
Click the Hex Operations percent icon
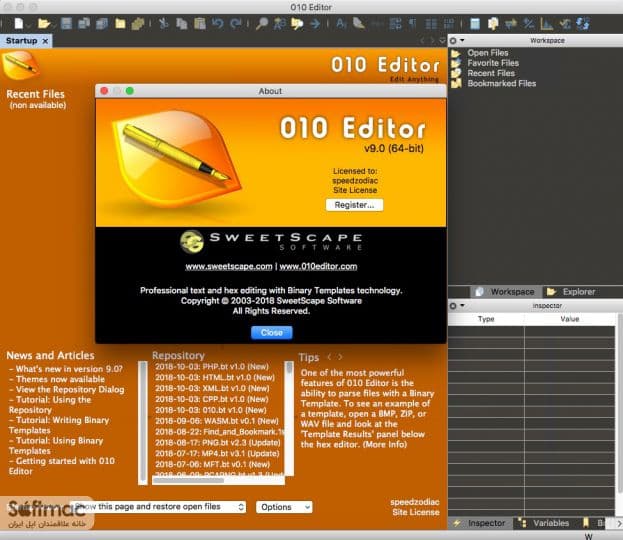529,23
